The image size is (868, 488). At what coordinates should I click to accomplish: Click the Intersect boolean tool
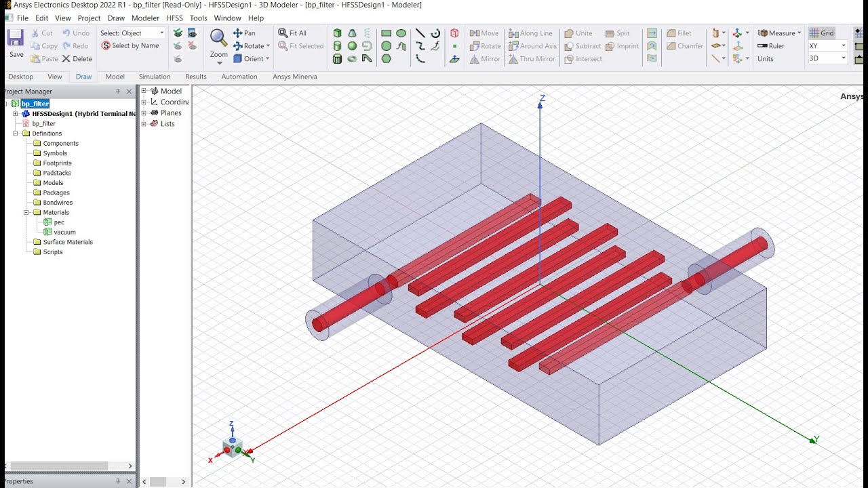click(x=583, y=59)
